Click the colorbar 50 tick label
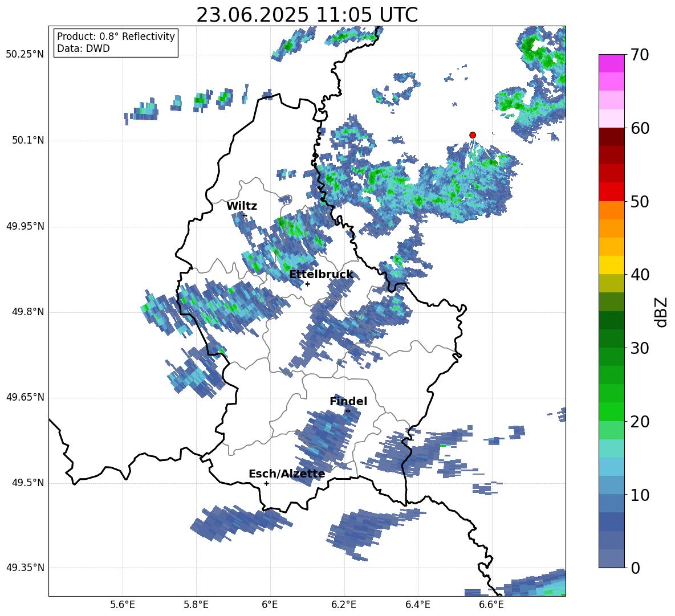Viewport: 675px width, 616px height. [640, 202]
